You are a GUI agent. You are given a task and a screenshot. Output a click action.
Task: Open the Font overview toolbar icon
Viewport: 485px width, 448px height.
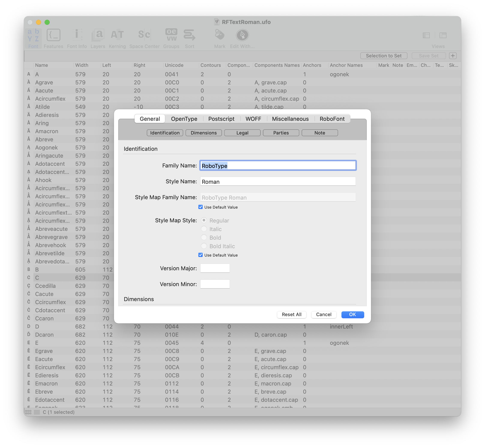(x=33, y=38)
